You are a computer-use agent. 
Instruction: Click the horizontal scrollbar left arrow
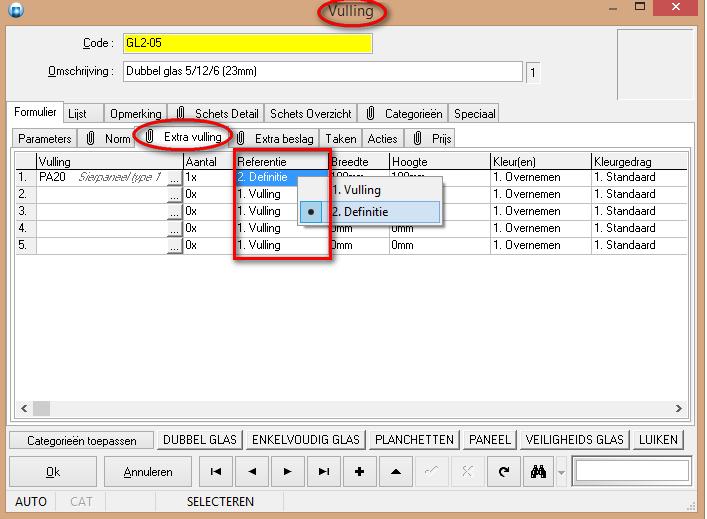pyautogui.click(x=24, y=409)
